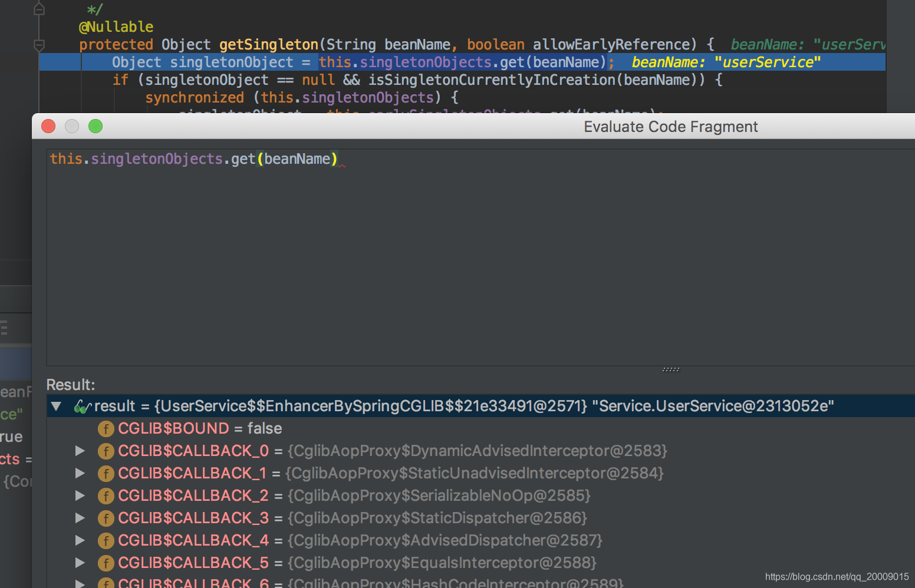Screen dimensions: 915x588
Task: Select the StaticUnadvisedInterceptor@2584 value
Action: coord(475,473)
